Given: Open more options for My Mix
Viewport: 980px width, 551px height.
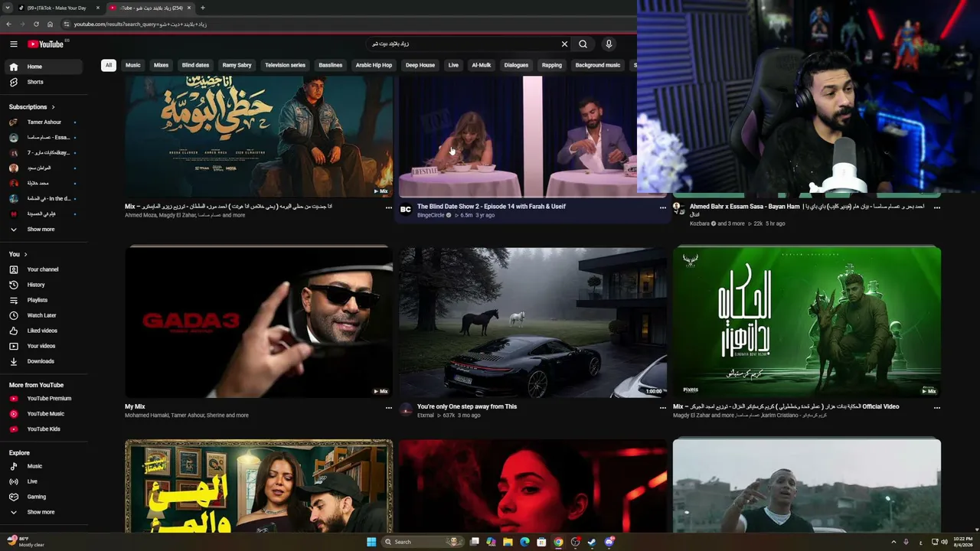Looking at the screenshot, I should point(388,408).
